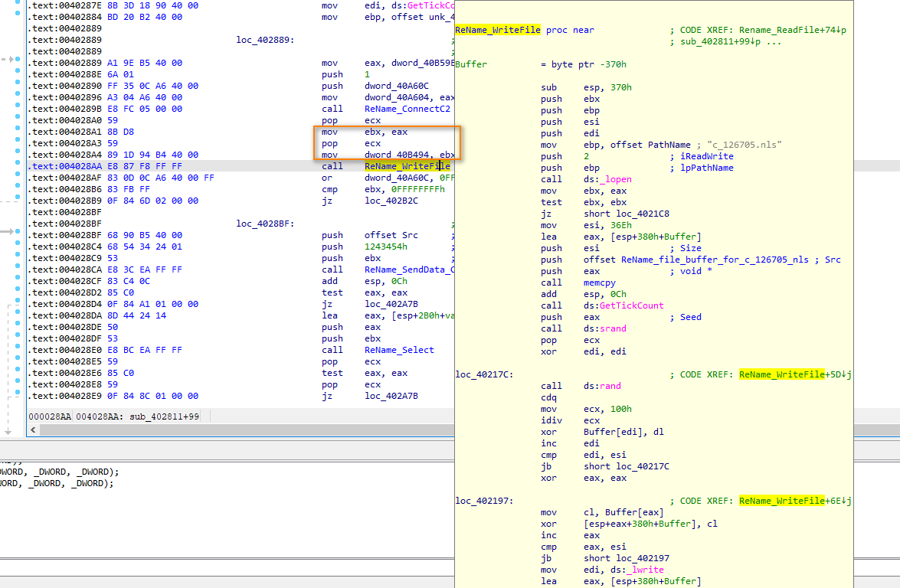
Task: Select loc_40217C label in popup
Action: (484, 374)
